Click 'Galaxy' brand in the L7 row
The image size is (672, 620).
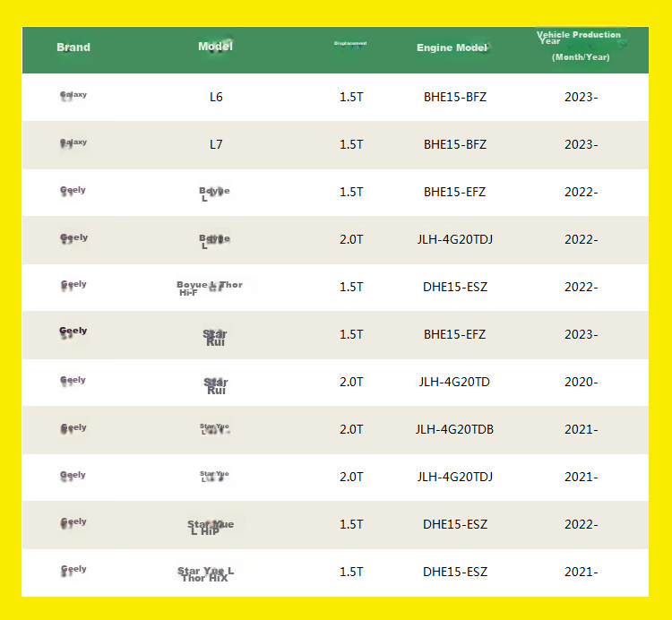pos(73,142)
